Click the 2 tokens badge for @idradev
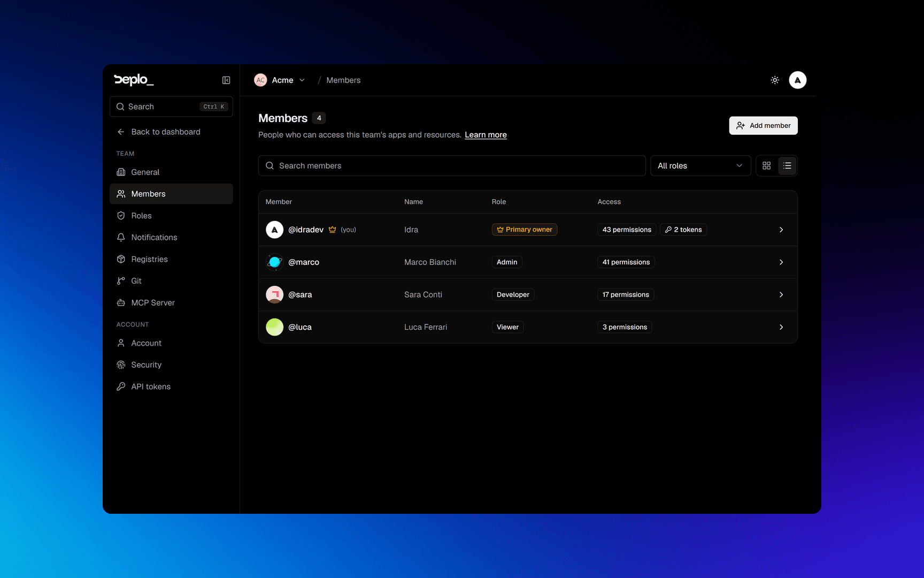 click(x=683, y=230)
